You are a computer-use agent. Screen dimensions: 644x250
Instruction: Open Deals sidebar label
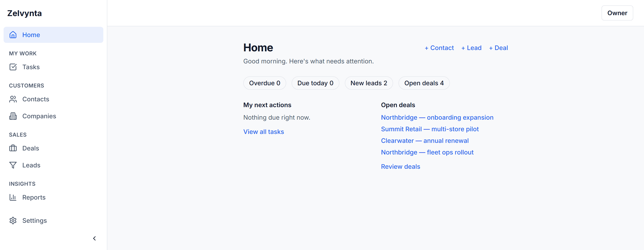[x=31, y=148]
